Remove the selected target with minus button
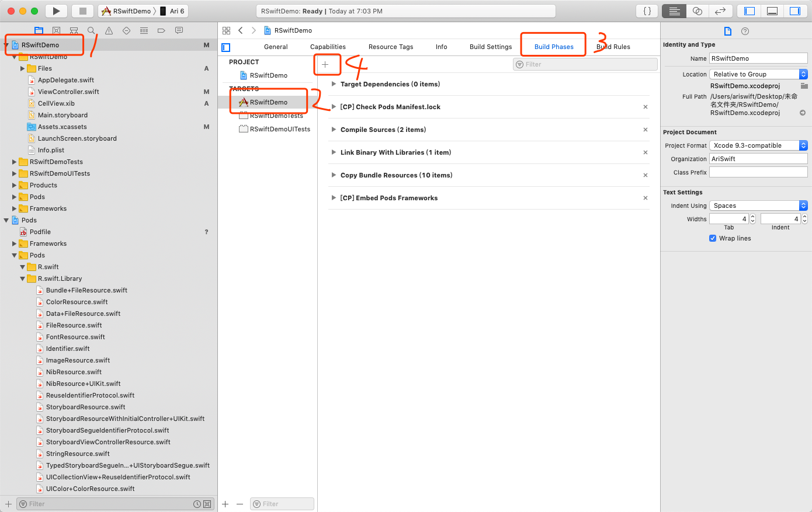 pos(240,504)
